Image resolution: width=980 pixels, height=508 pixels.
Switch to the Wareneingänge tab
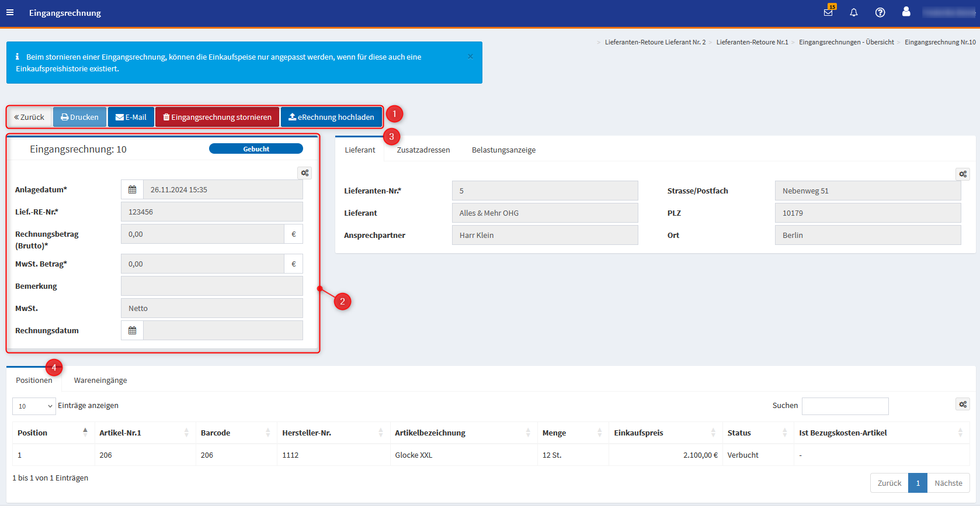tap(100, 381)
